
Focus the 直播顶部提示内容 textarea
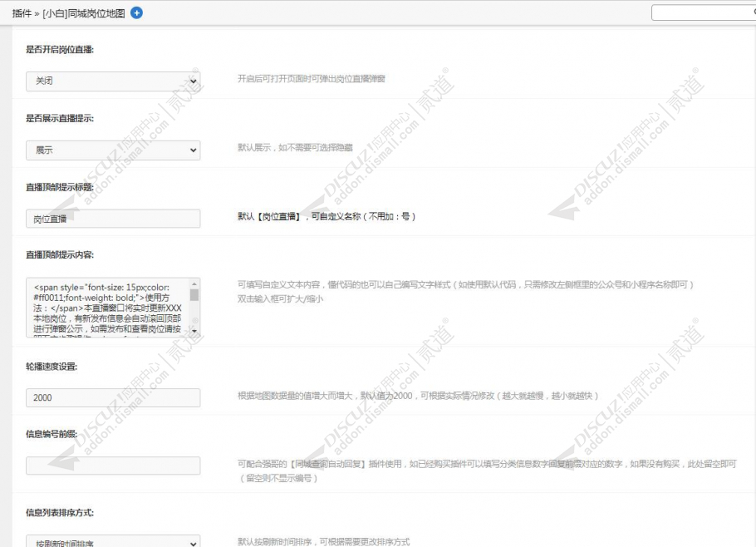tap(113, 308)
